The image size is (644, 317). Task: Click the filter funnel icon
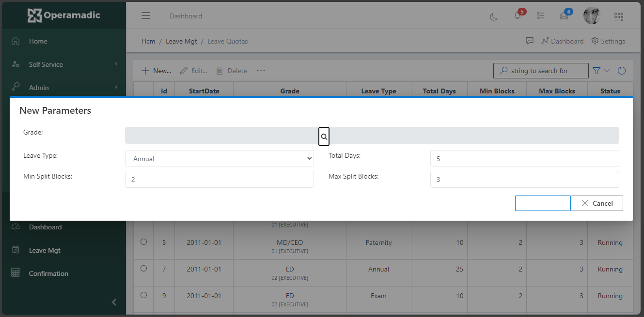(597, 71)
